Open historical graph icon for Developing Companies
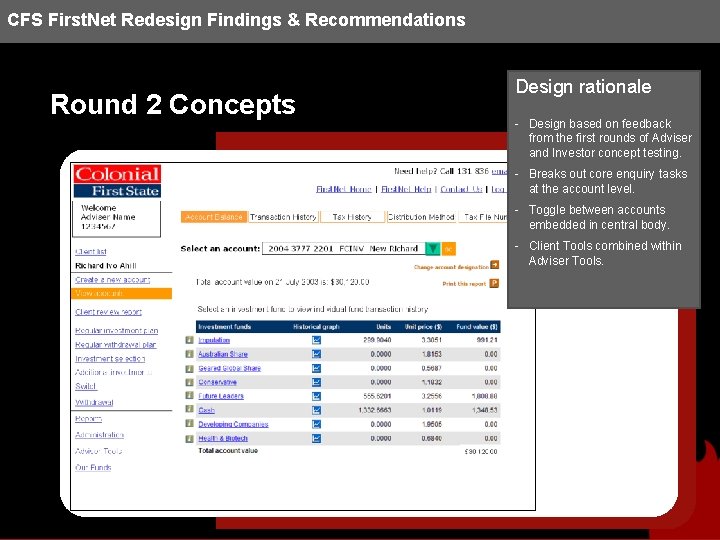The height and width of the screenshot is (540, 720). (x=316, y=424)
